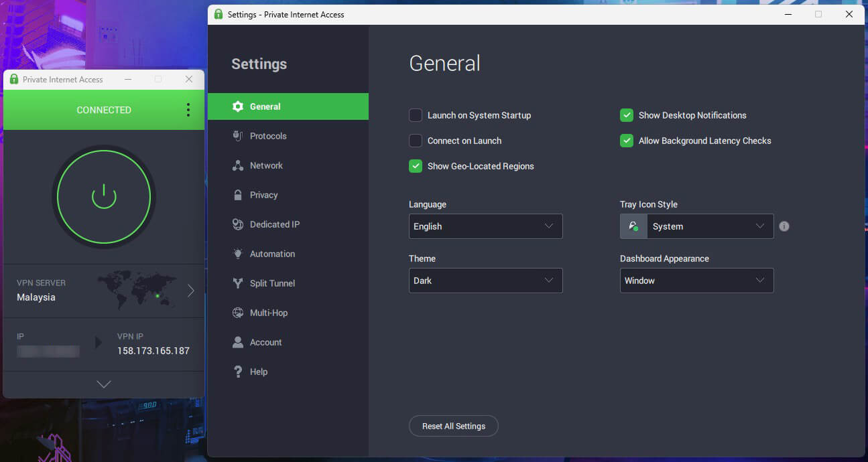This screenshot has height=462, width=868.
Task: Open the Dashboard Appearance dropdown
Action: point(697,281)
